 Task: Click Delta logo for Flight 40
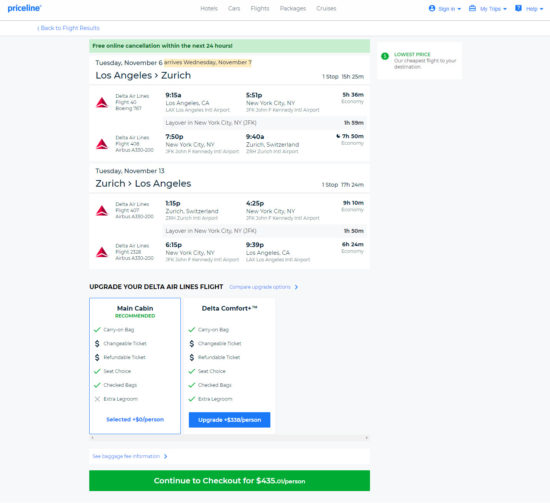point(102,102)
